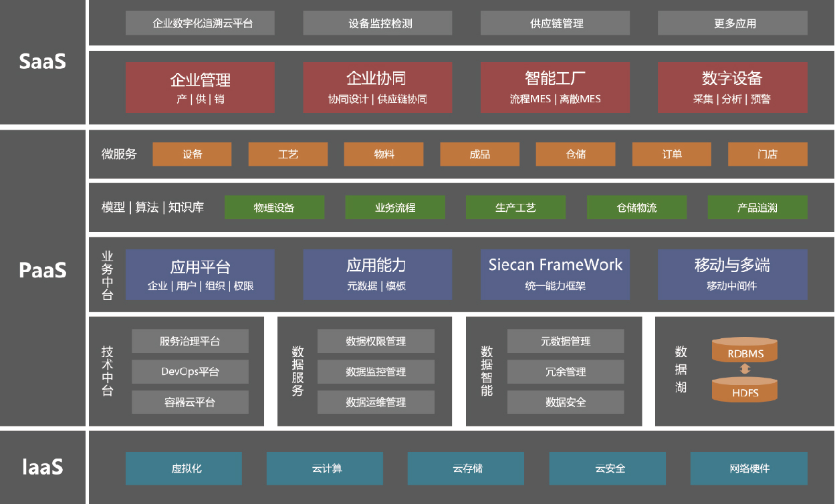835x504 pixels.
Task: Open the 供应链管理 box
Action: click(x=555, y=23)
